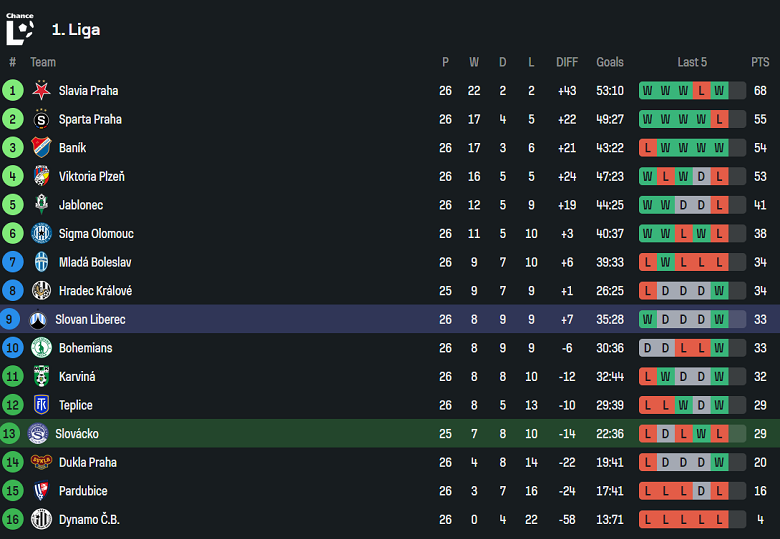Click the Baník club crest
780x539 pixels.
click(x=41, y=148)
